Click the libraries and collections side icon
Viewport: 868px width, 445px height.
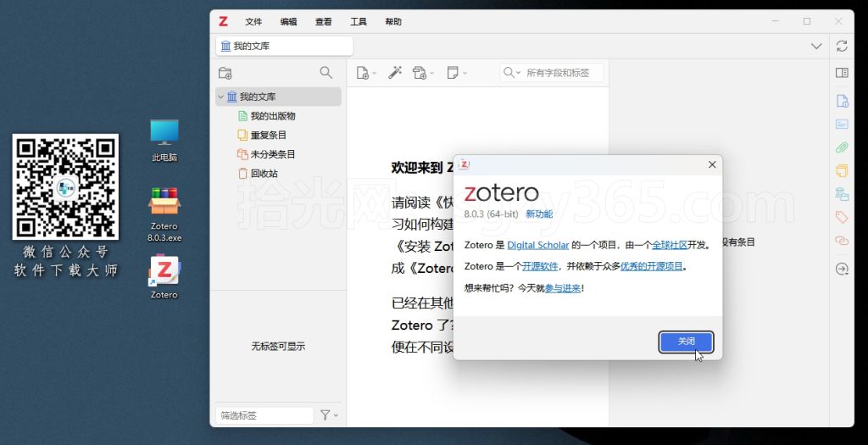tap(842, 194)
